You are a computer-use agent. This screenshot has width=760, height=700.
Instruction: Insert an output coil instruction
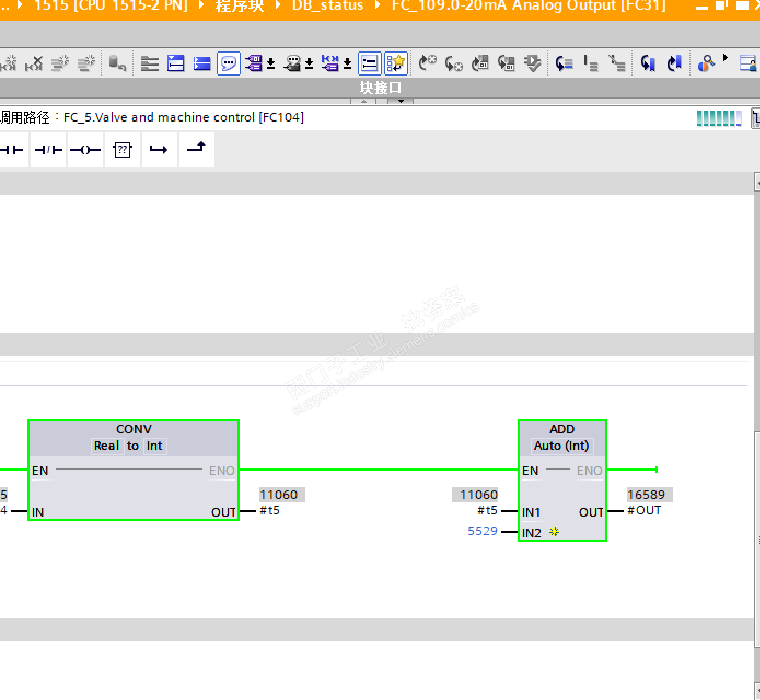(85, 149)
